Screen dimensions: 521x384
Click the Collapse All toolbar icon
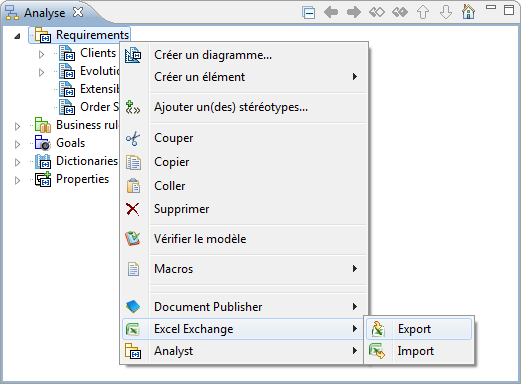(x=309, y=13)
